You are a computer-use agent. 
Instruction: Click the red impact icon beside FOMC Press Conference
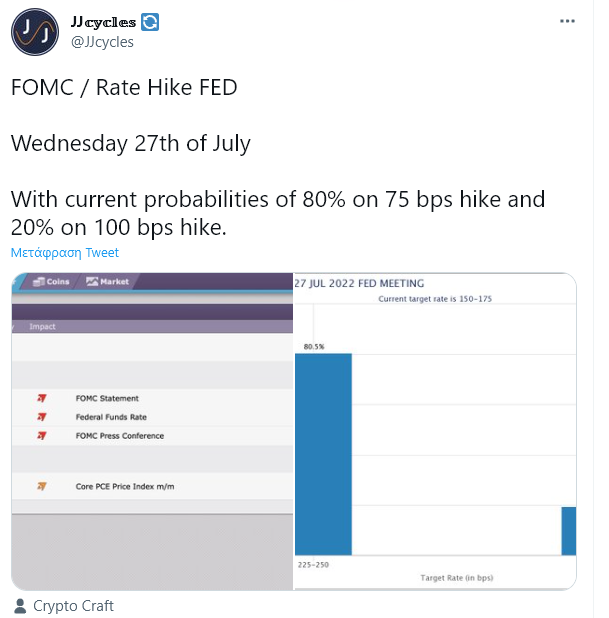point(41,436)
